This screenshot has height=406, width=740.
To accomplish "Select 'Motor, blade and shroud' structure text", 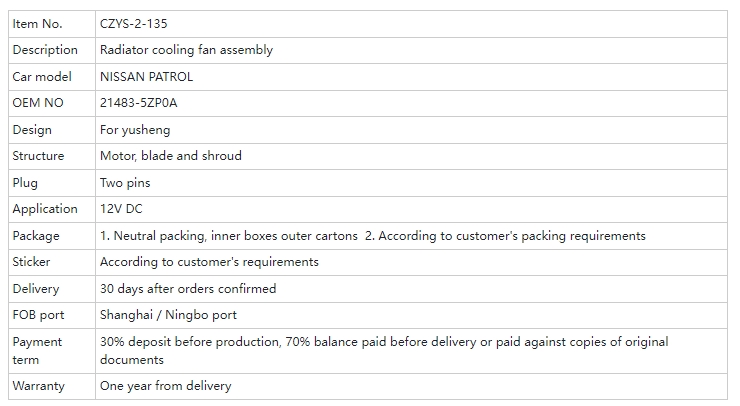I will coord(171,156).
